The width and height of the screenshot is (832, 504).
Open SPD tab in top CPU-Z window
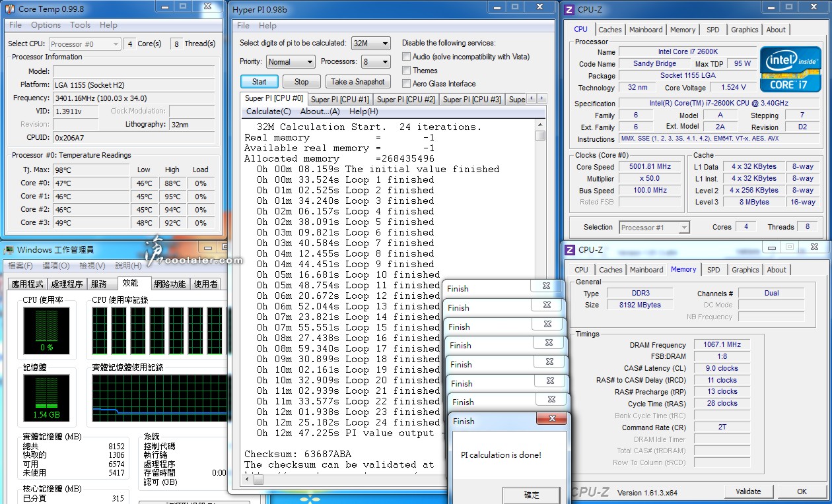pyautogui.click(x=713, y=30)
